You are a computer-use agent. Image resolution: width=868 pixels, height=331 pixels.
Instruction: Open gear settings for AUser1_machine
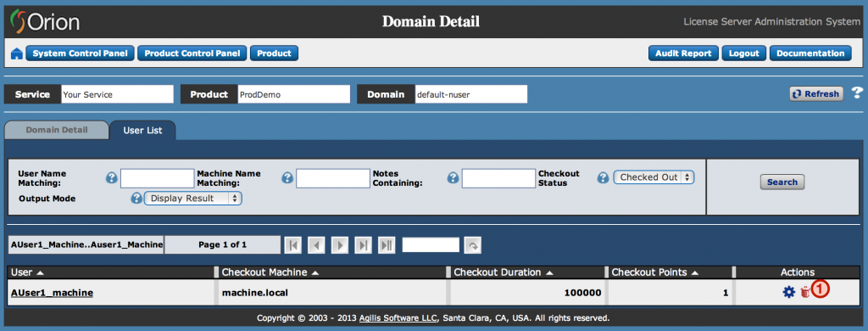click(x=789, y=292)
